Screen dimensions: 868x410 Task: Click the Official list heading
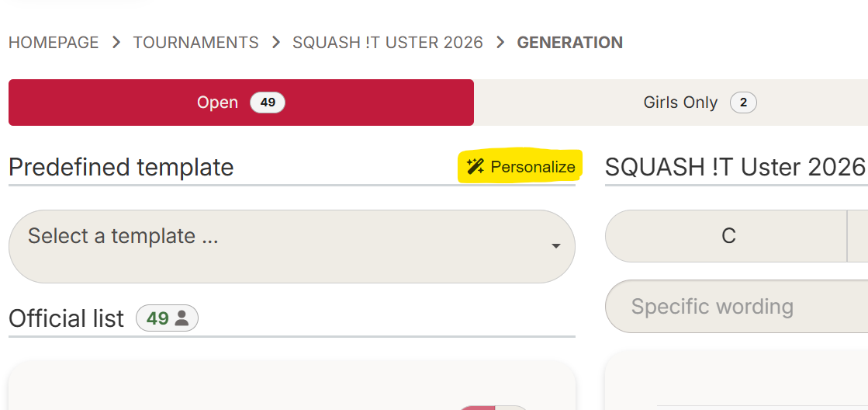coord(66,318)
